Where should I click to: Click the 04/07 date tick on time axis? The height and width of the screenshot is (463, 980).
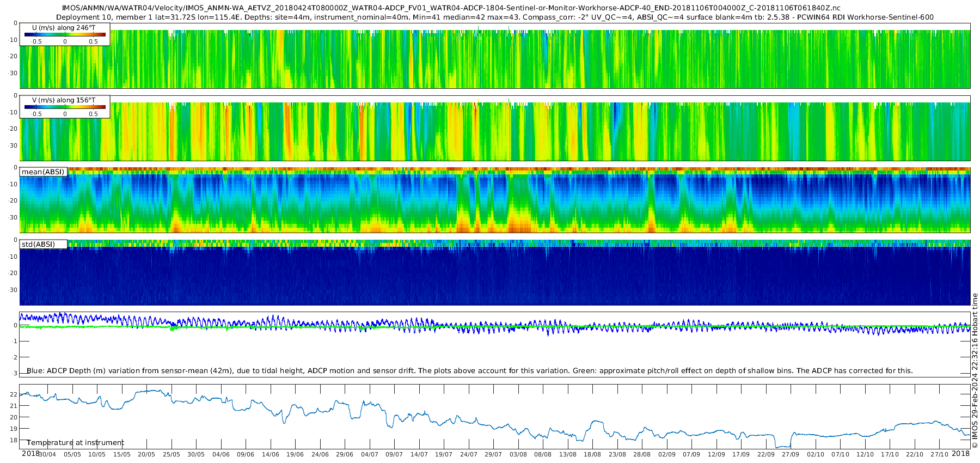coord(370,454)
